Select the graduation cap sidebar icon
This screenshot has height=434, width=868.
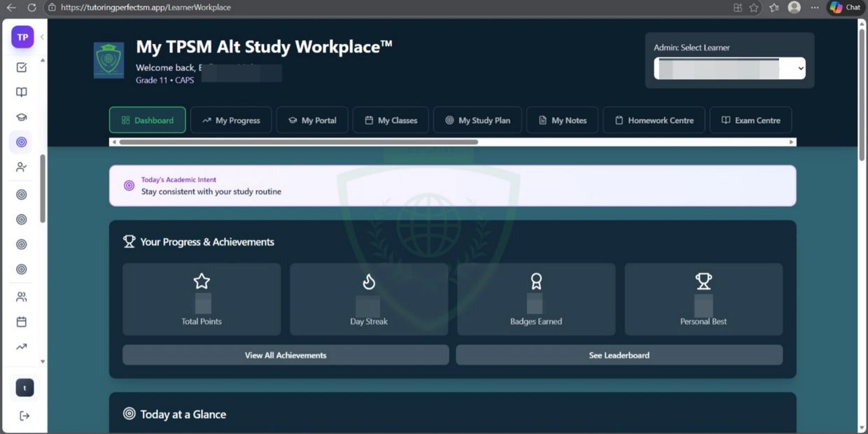coord(22,118)
